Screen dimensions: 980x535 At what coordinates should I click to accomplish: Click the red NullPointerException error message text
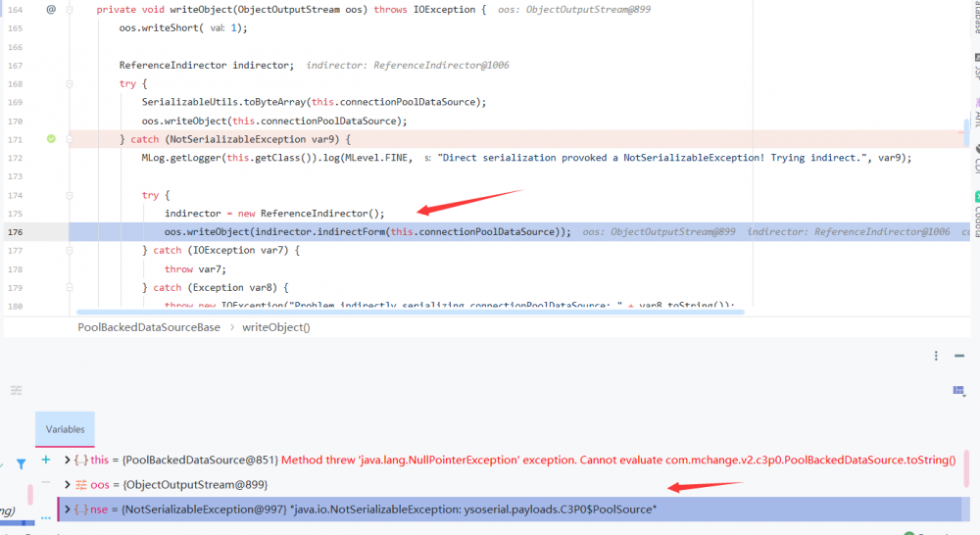coord(618,460)
